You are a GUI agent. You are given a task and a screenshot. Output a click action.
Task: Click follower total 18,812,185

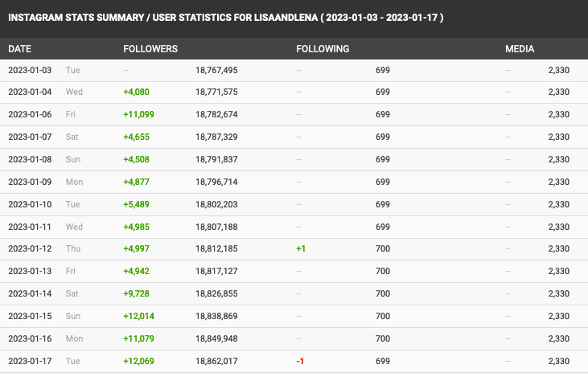(216, 248)
